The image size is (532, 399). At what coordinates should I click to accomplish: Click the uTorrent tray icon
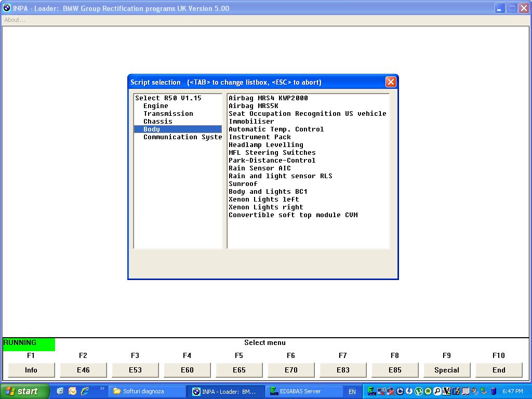[x=419, y=391]
